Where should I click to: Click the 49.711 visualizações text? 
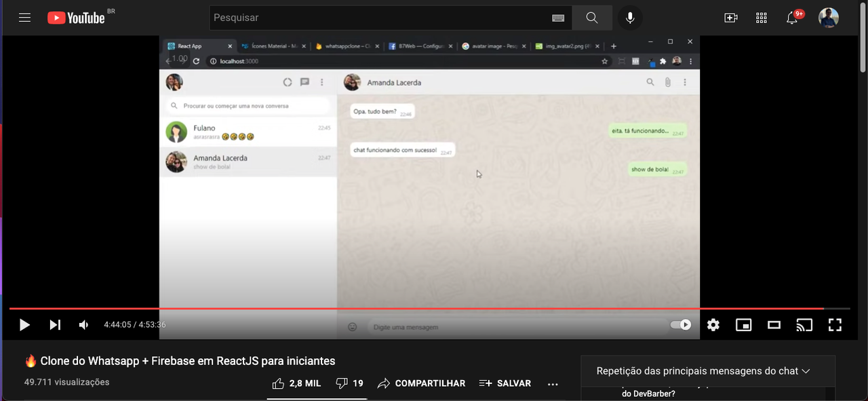(x=66, y=383)
